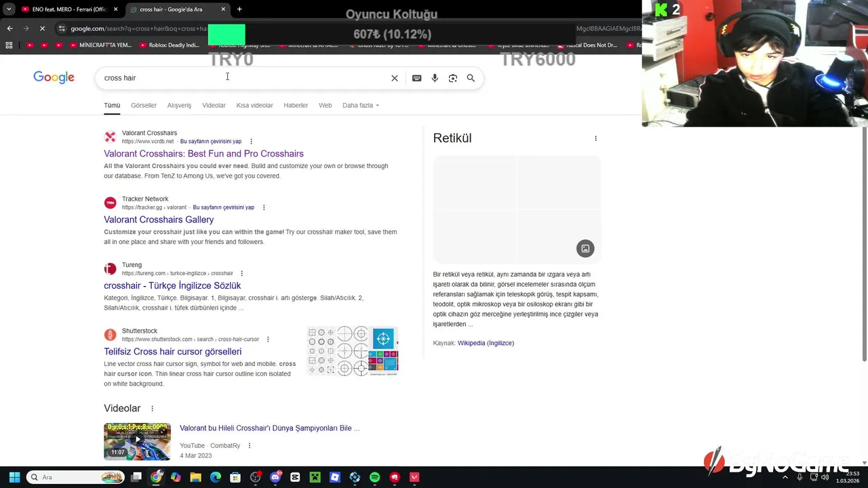The image size is (868, 488).
Task: Open Google Lens image search
Action: coord(453,78)
